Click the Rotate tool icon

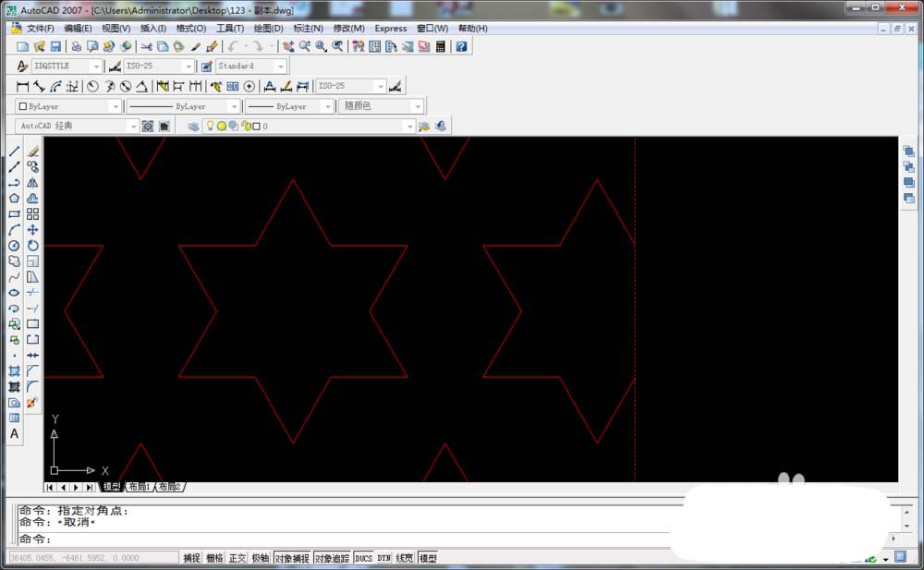[x=33, y=246]
